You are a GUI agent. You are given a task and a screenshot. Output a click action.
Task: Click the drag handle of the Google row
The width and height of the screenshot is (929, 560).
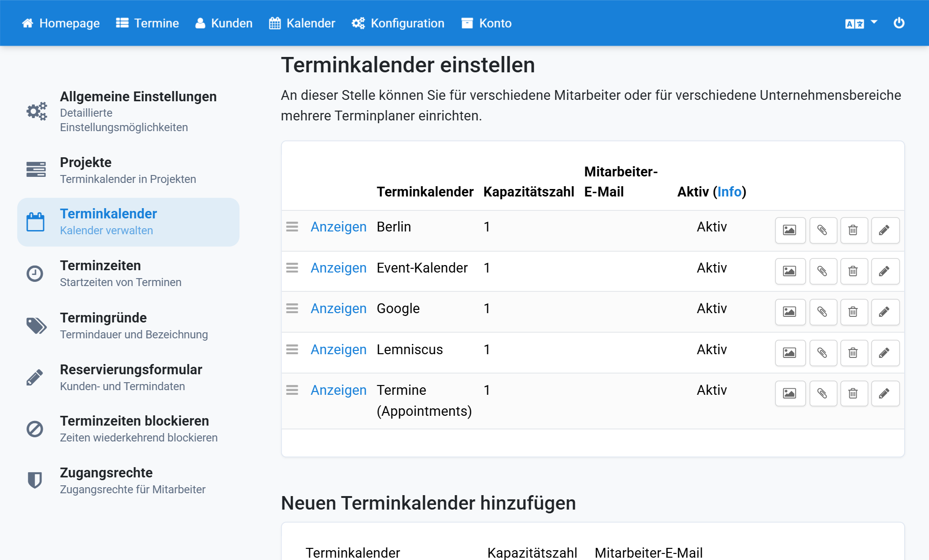click(x=292, y=308)
